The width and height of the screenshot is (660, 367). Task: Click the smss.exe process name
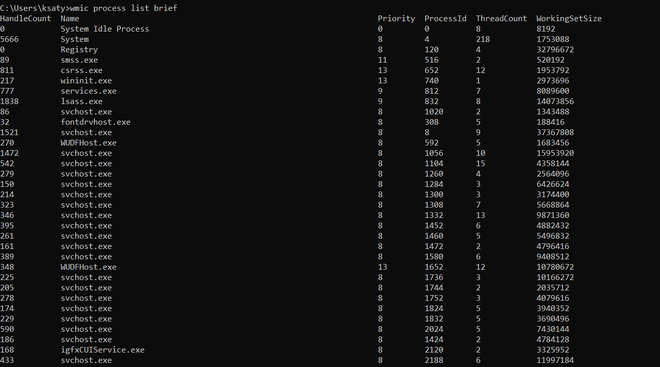pyautogui.click(x=79, y=60)
